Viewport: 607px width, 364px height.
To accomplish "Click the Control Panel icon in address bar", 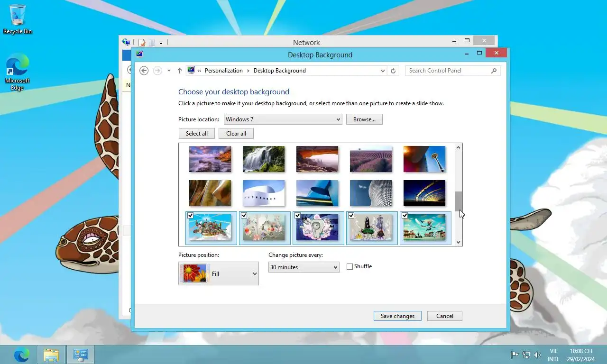I will 191,70.
